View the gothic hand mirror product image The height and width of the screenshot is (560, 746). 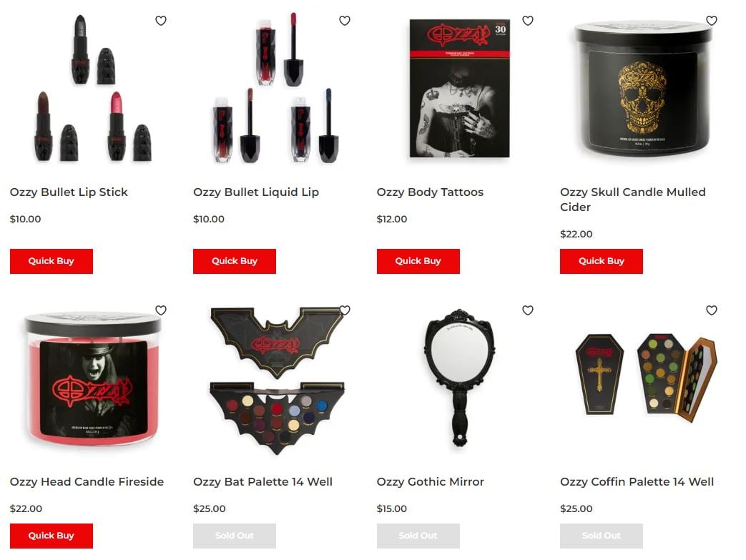pos(459,378)
